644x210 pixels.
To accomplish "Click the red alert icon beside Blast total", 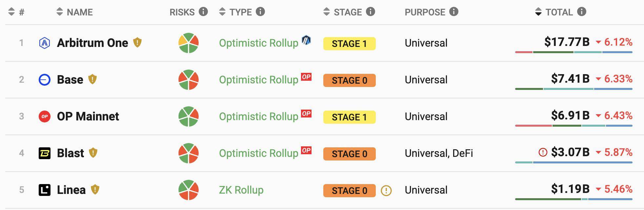I will click(x=543, y=152).
